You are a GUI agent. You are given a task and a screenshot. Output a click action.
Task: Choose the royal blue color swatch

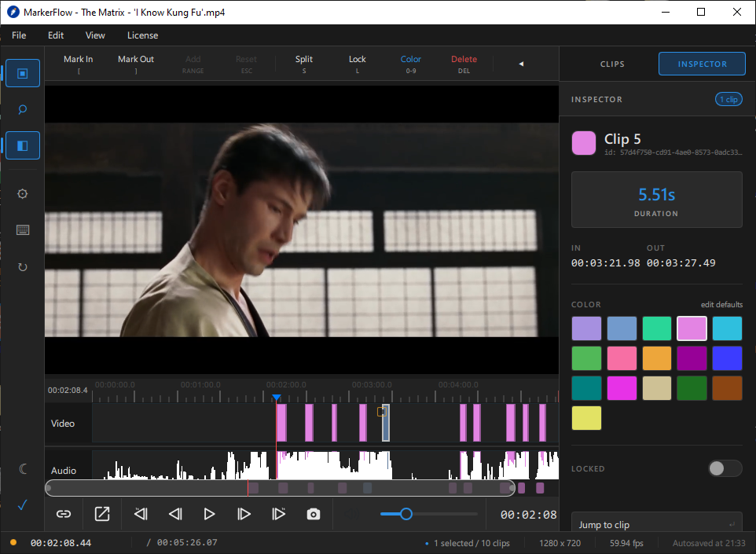pyautogui.click(x=727, y=358)
